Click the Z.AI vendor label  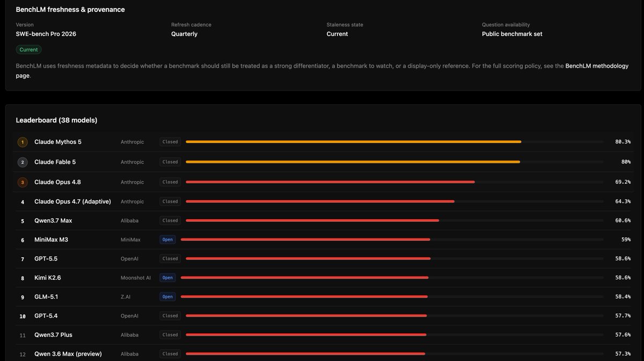[x=127, y=297]
